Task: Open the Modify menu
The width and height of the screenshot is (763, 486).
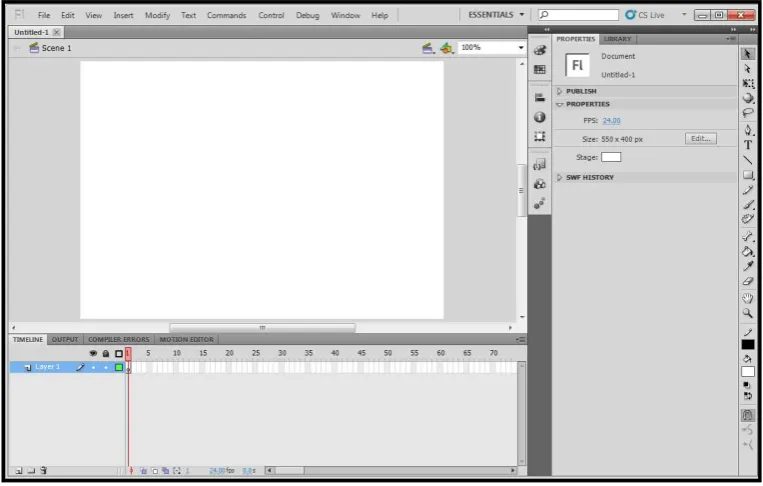Action: [x=157, y=15]
